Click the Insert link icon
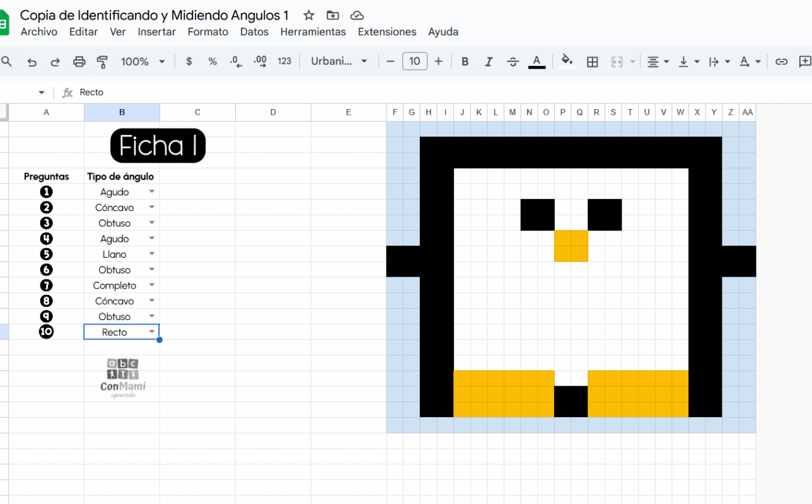Viewport: 812px width, 504px height. [781, 62]
